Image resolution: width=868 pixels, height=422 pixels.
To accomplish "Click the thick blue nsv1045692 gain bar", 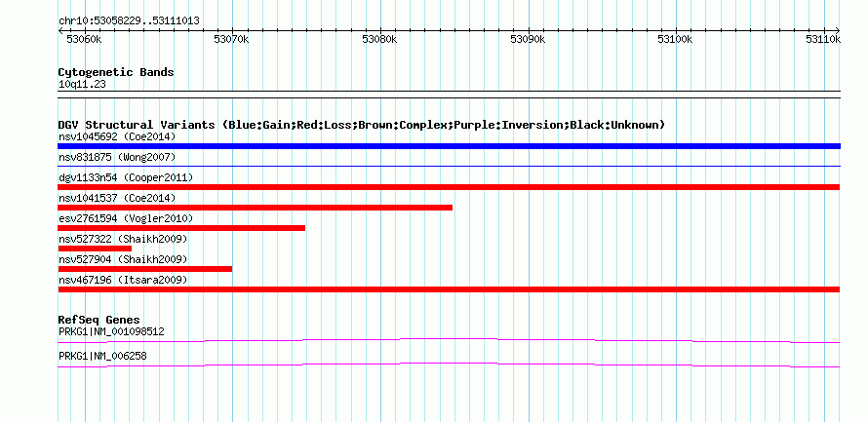I will [x=449, y=146].
